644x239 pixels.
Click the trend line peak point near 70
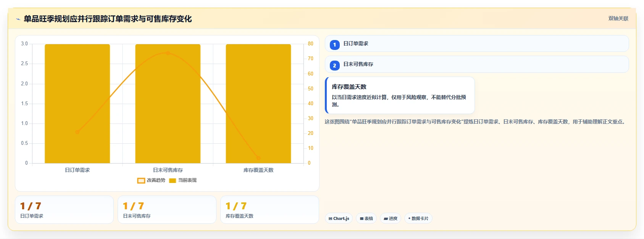pos(168,53)
